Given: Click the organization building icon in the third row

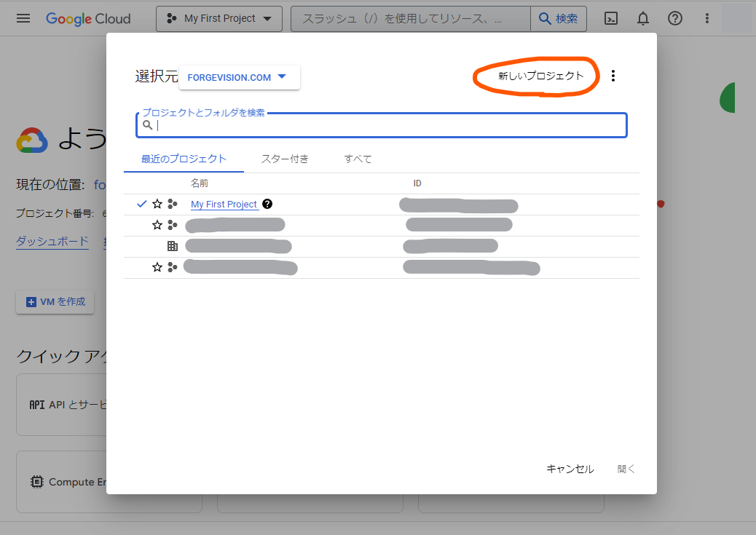Looking at the screenshot, I should point(173,246).
